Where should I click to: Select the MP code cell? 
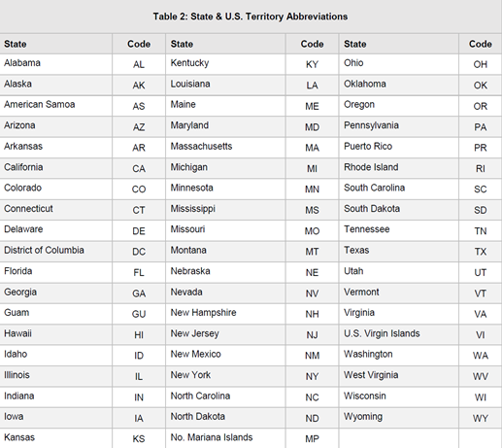(312, 439)
